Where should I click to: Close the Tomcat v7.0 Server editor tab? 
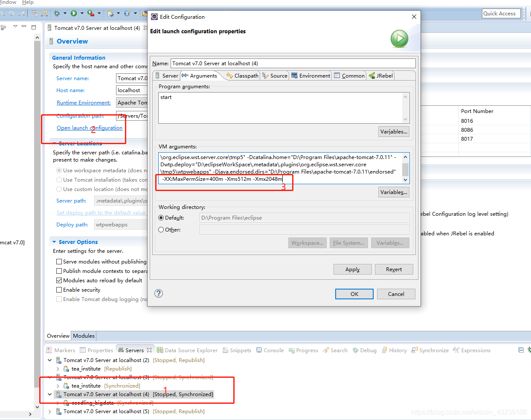(x=145, y=28)
